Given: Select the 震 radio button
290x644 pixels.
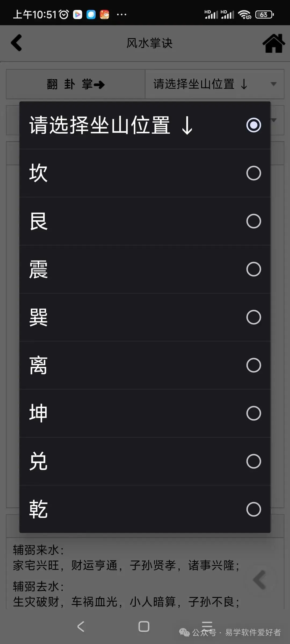Looking at the screenshot, I should [253, 269].
